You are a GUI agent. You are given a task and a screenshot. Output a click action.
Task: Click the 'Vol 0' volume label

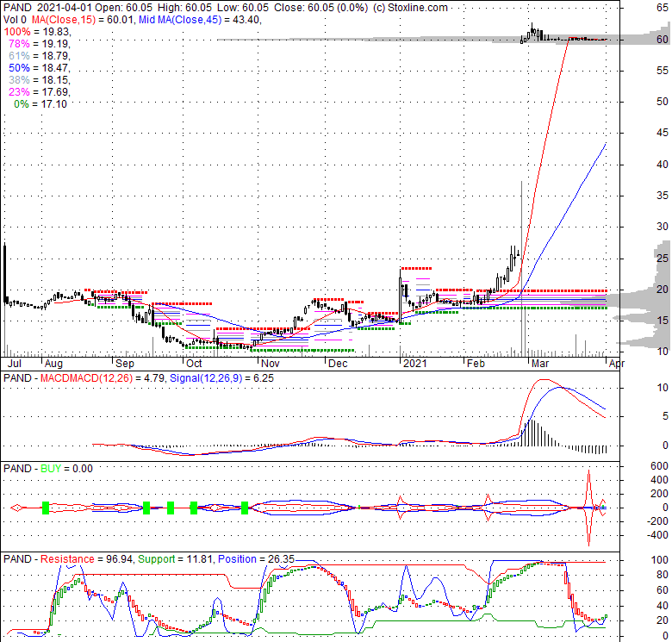15,20
